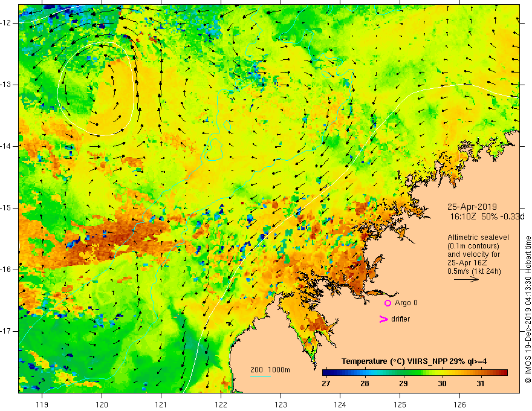Click the longitude label 119
Viewport: 532px width, 411px height.
(42, 404)
